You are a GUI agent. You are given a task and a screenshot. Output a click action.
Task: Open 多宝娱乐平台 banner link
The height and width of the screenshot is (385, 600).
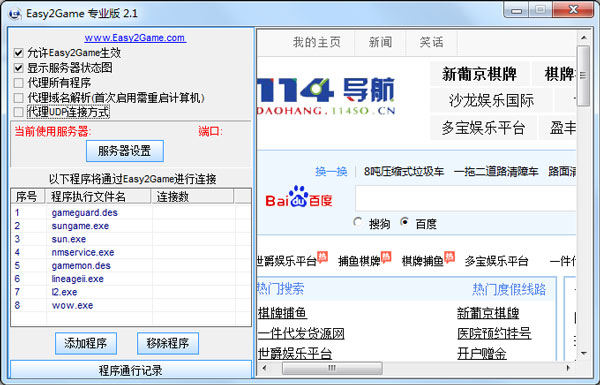[483, 127]
